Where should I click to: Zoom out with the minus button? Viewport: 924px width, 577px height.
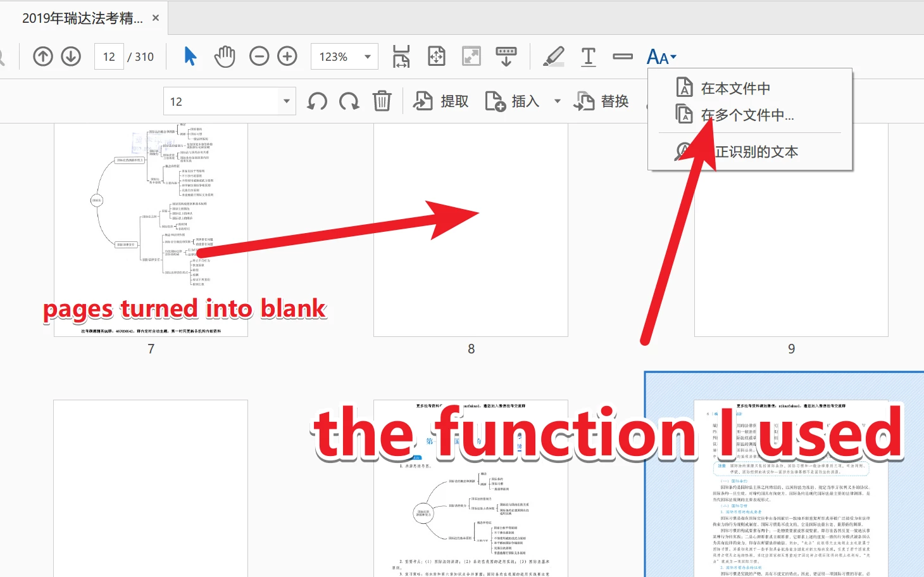pos(259,56)
